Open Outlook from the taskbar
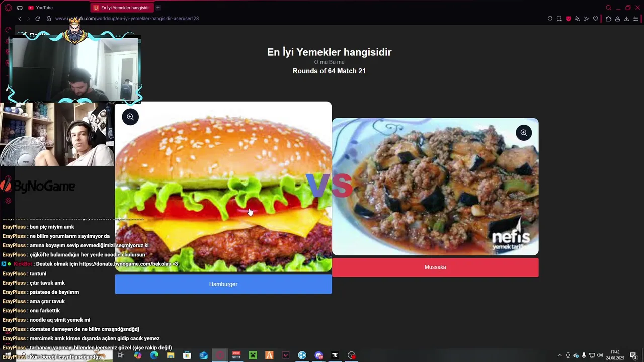Viewport: 644px width, 362px height. (203, 355)
